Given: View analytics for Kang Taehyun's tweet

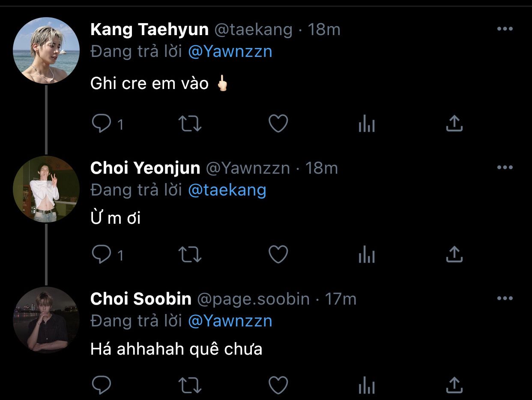Looking at the screenshot, I should [366, 124].
